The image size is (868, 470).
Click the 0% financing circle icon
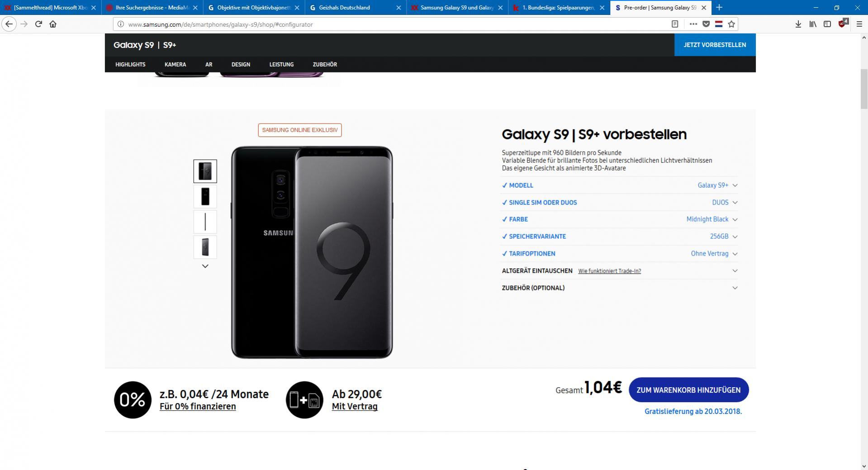pos(133,399)
